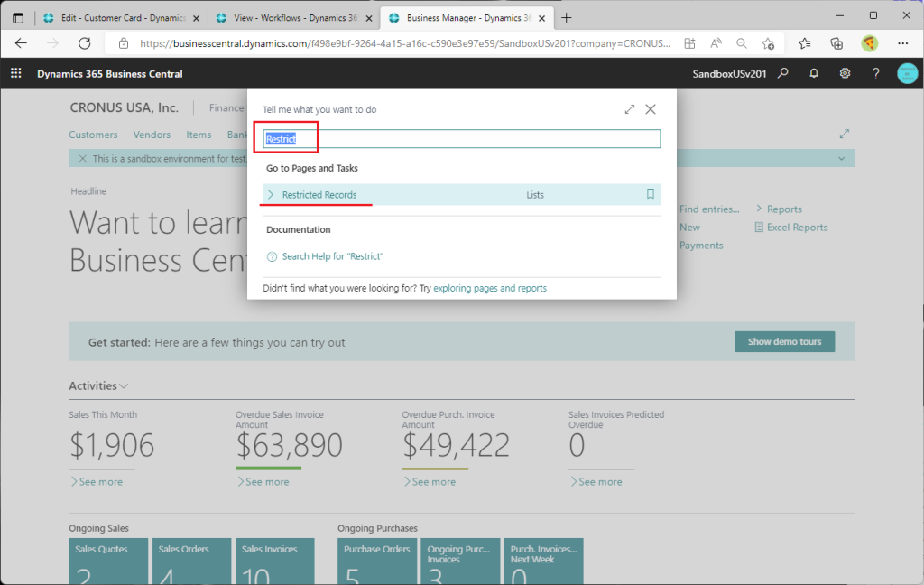Open the Sales Quotes tile
924x585 pixels.
[108, 561]
